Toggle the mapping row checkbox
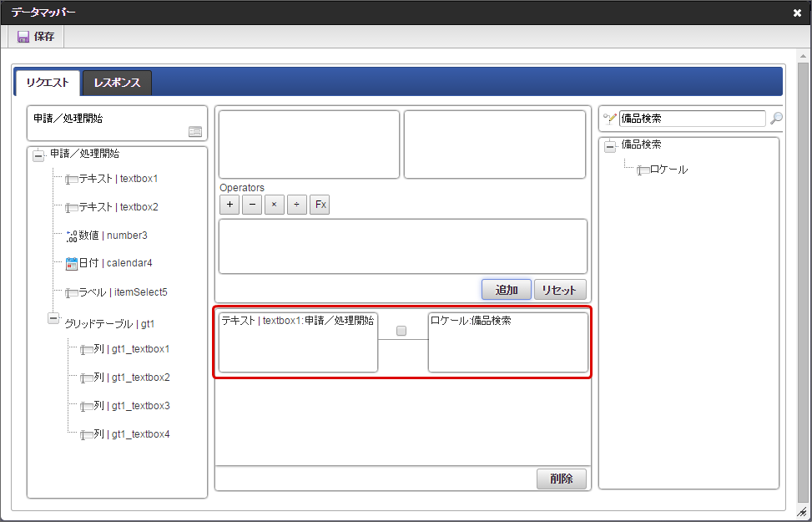The height and width of the screenshot is (522, 812). coord(401,331)
